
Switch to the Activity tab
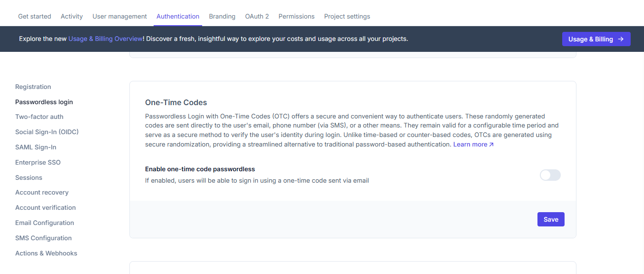(71, 16)
